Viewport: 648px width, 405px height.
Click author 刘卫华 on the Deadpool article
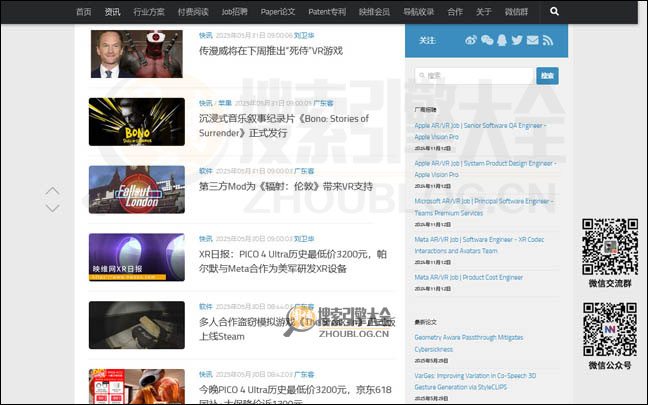pos(304,36)
